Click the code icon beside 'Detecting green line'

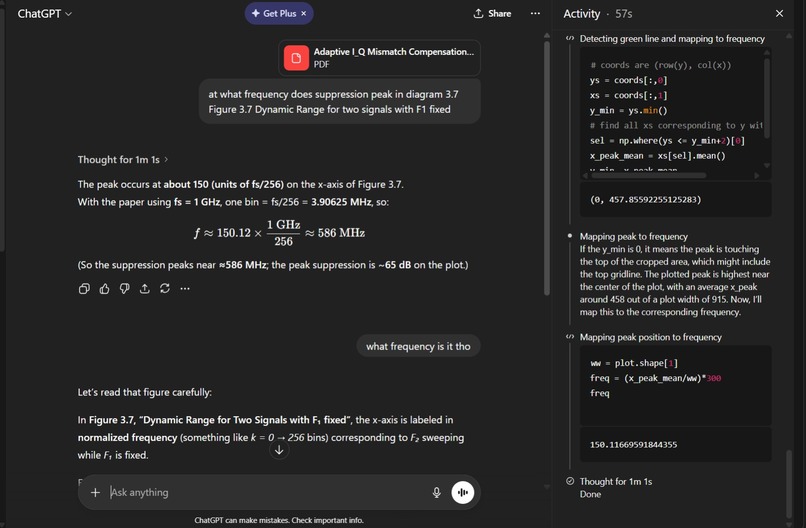pyautogui.click(x=570, y=39)
